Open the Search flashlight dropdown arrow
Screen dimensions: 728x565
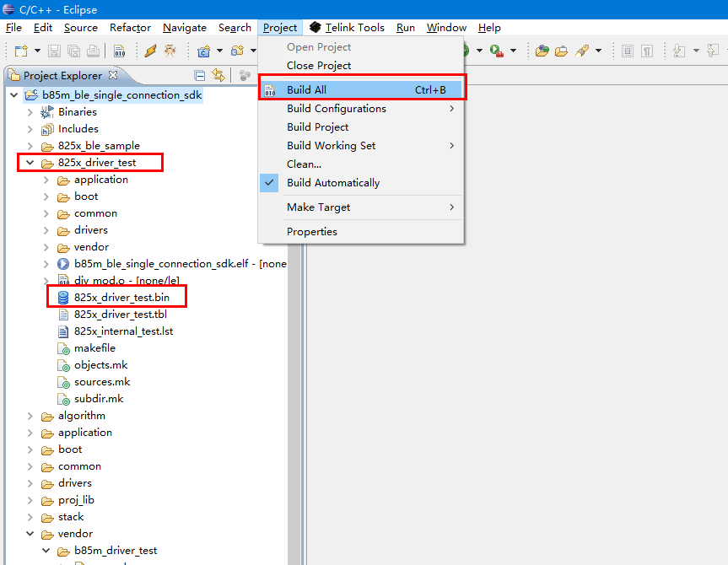(598, 51)
